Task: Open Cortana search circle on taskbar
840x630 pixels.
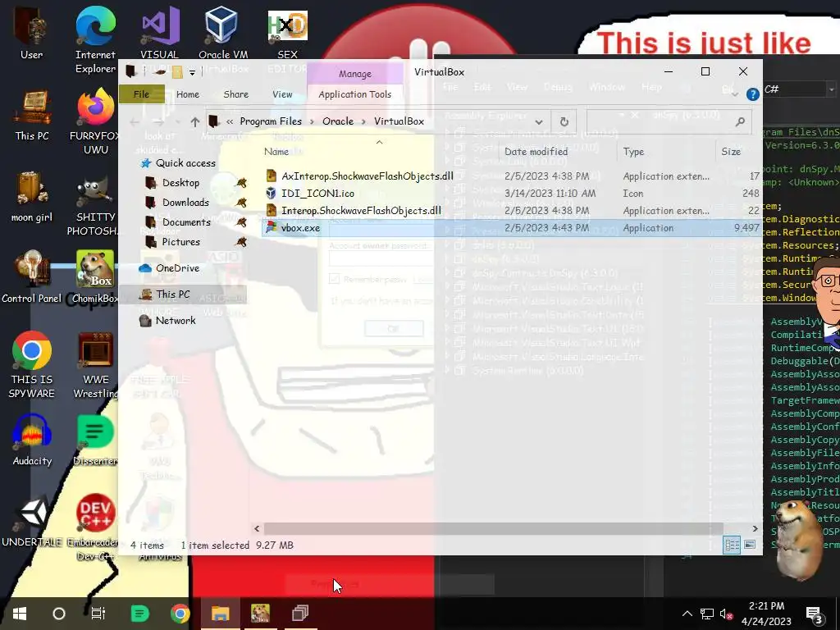Action: click(59, 614)
